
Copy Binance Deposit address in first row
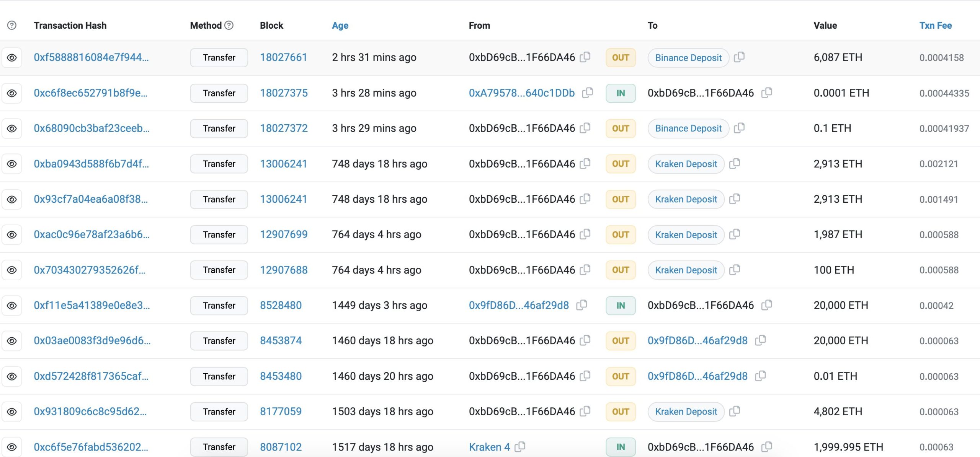coord(739,57)
